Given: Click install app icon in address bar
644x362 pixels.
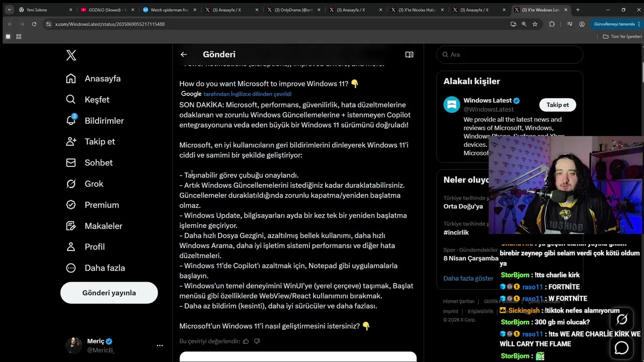Looking at the screenshot, I should 513,24.
